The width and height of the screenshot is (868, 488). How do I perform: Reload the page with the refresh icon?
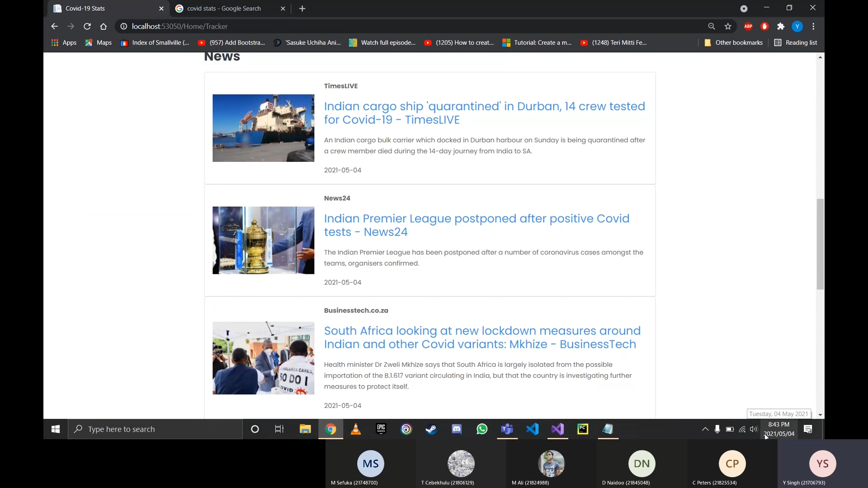pos(87,26)
